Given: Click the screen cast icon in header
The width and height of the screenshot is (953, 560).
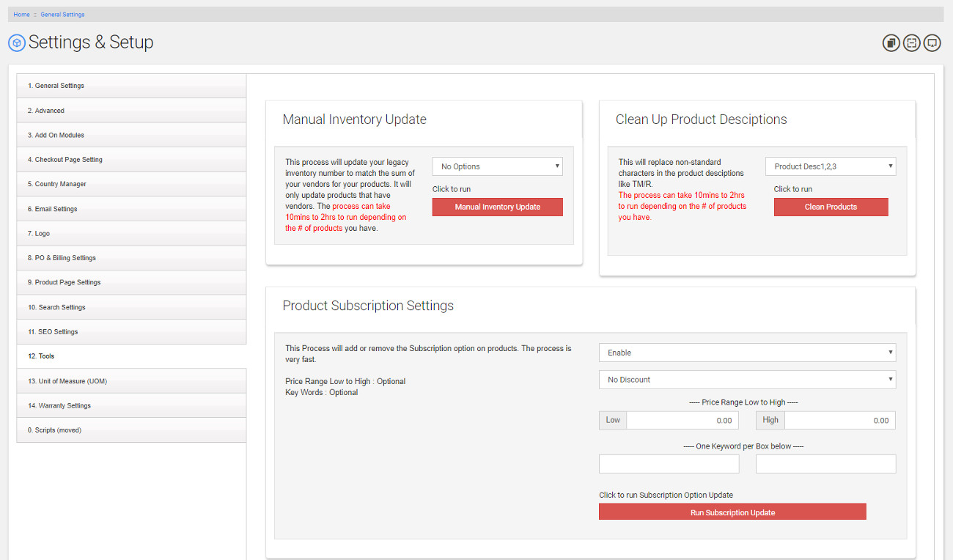Looking at the screenshot, I should click(932, 43).
